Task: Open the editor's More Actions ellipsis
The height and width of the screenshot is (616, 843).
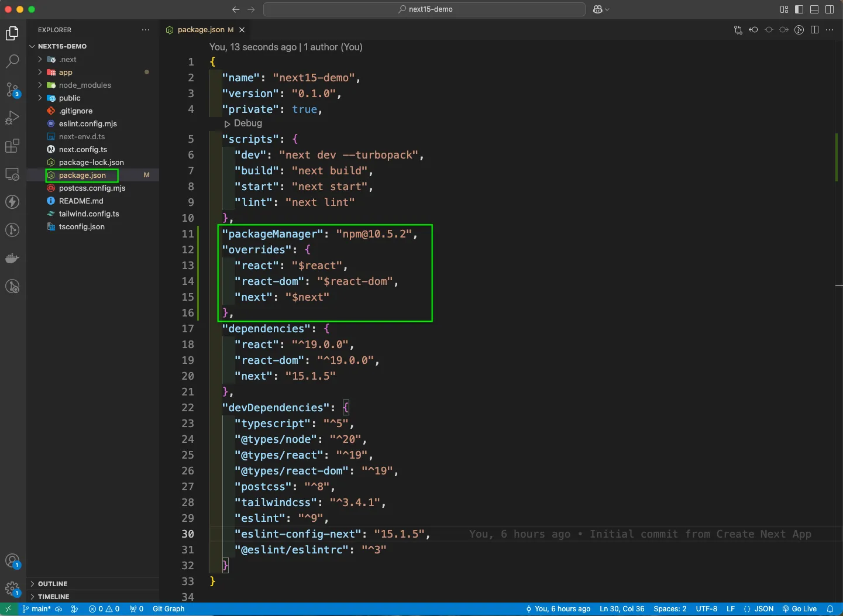Action: click(830, 30)
